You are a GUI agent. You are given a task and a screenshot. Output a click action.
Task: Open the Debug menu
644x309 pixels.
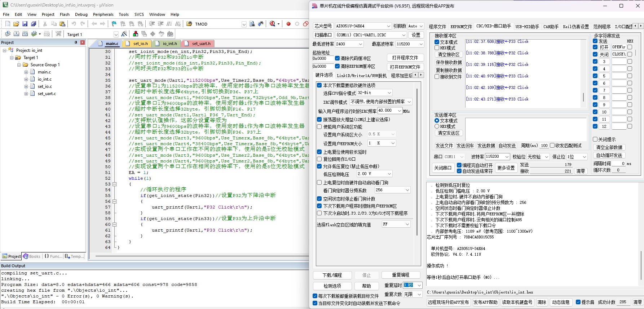click(81, 14)
